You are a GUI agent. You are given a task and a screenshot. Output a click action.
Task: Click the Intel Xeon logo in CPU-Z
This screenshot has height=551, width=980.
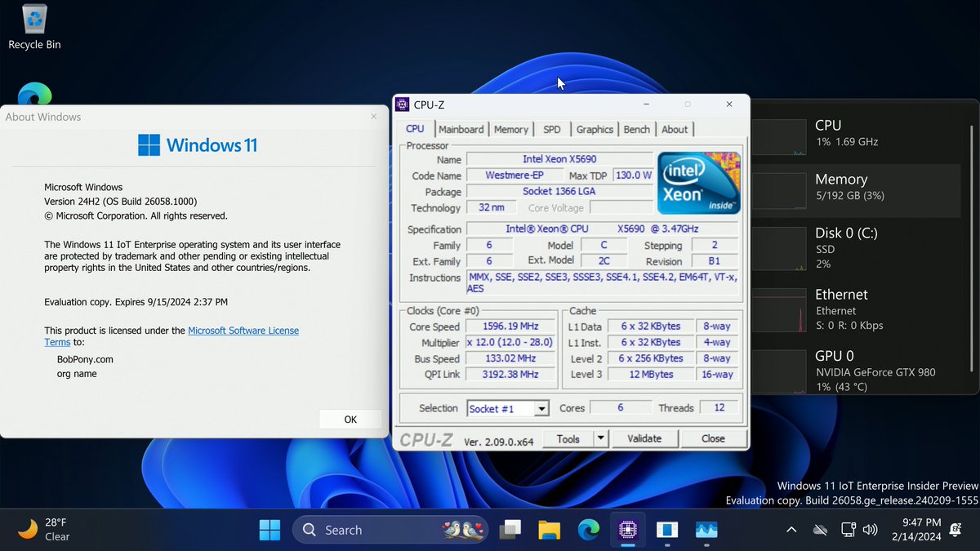pyautogui.click(x=699, y=183)
